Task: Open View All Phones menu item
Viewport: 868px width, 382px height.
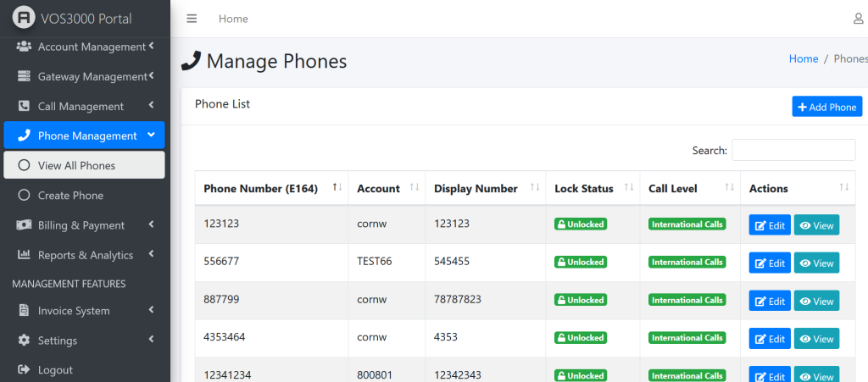Action: [84, 165]
